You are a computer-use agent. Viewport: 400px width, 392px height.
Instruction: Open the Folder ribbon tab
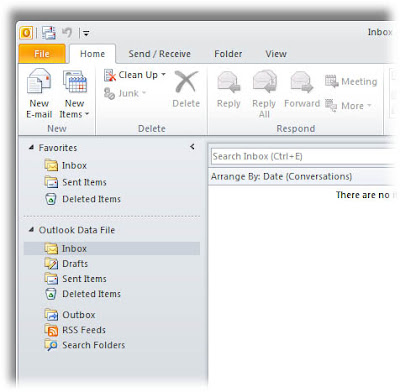(228, 54)
